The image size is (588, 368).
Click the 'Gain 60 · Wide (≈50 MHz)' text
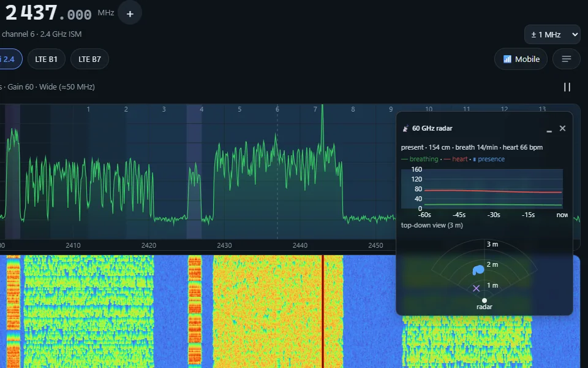(51, 86)
